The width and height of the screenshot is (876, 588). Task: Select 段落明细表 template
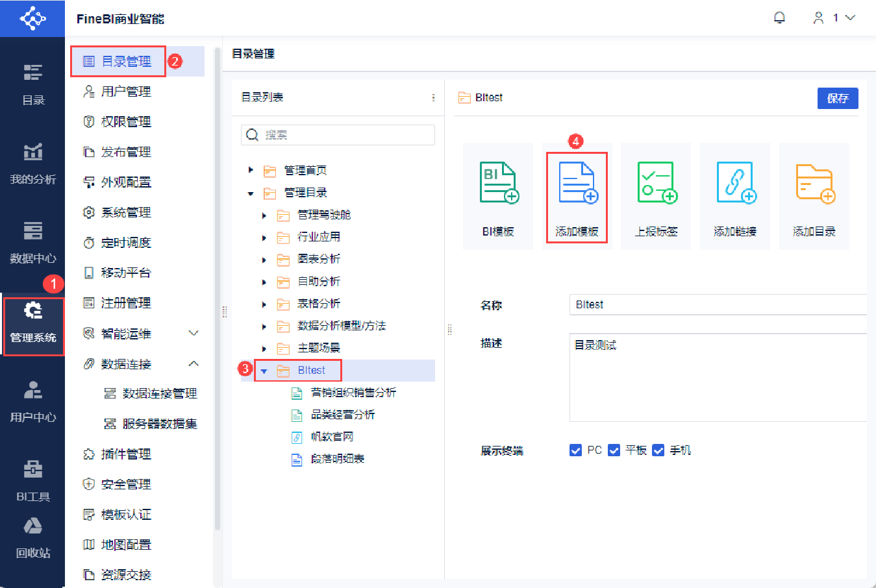[x=337, y=459]
